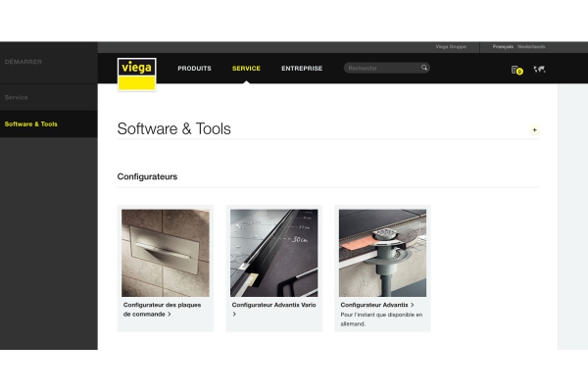Image resolution: width=588 pixels, height=392 pixels.
Task: Open Configurateur Advantix Vario link
Action: 273,310
